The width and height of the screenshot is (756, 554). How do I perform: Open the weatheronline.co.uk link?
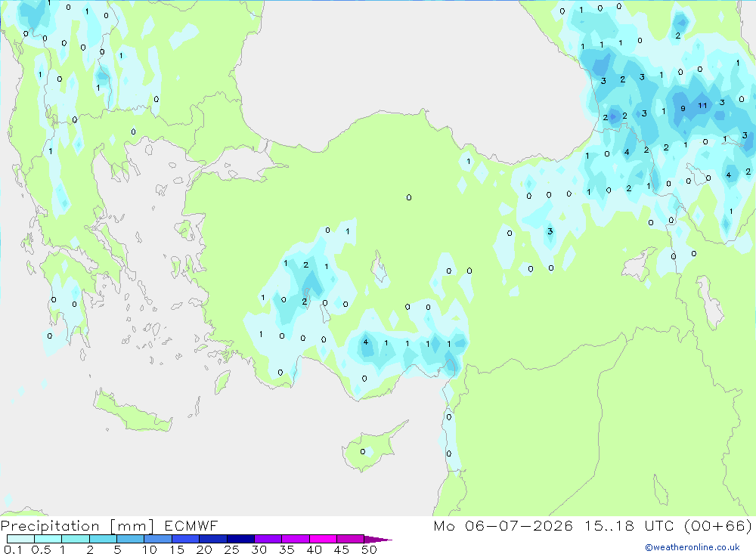click(x=692, y=547)
